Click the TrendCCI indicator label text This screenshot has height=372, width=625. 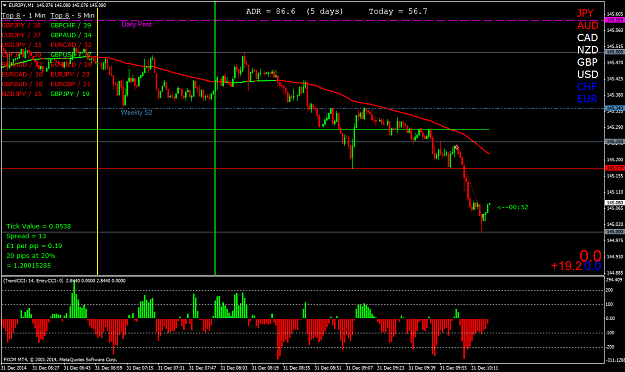point(64,281)
